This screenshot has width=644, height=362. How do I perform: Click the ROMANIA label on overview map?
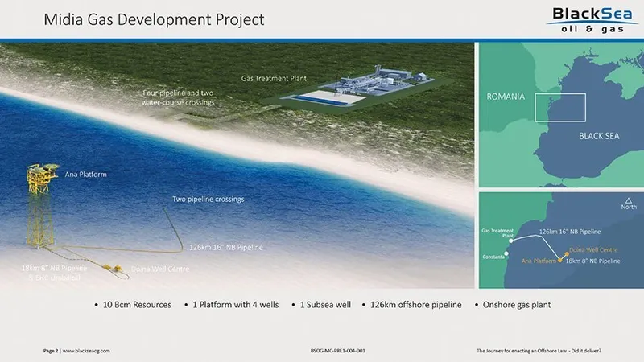point(506,97)
